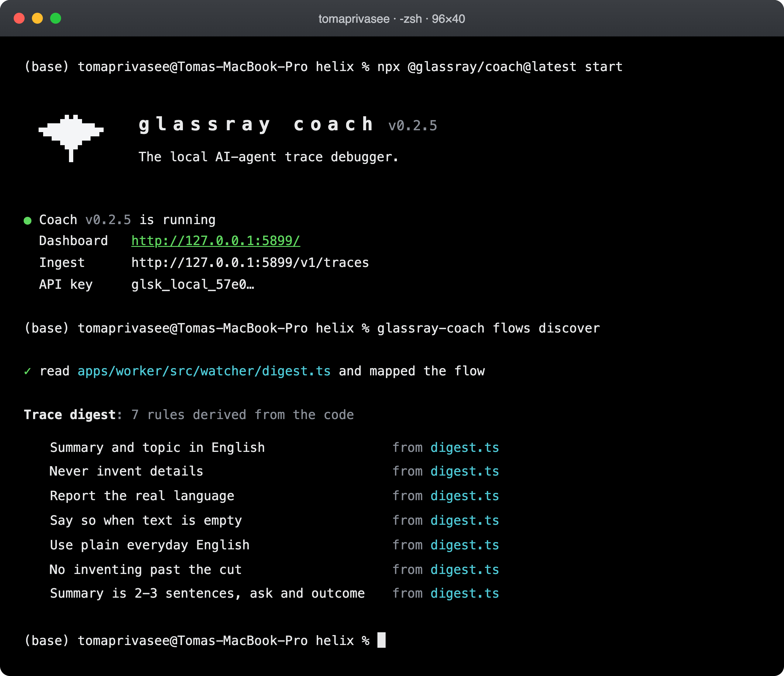Image resolution: width=784 pixels, height=676 pixels.
Task: Click the 'Dashboard' label
Action: tap(74, 241)
